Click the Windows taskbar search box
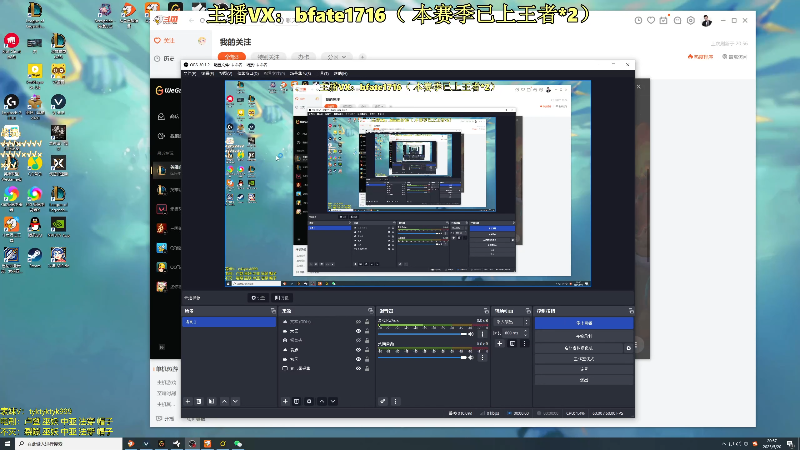Image resolution: width=800 pixels, height=450 pixels. (69, 444)
